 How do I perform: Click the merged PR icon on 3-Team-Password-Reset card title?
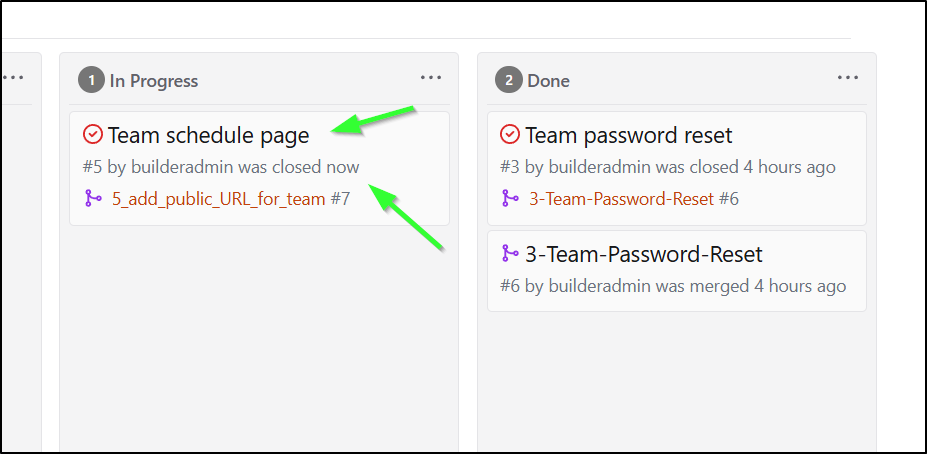coord(510,254)
